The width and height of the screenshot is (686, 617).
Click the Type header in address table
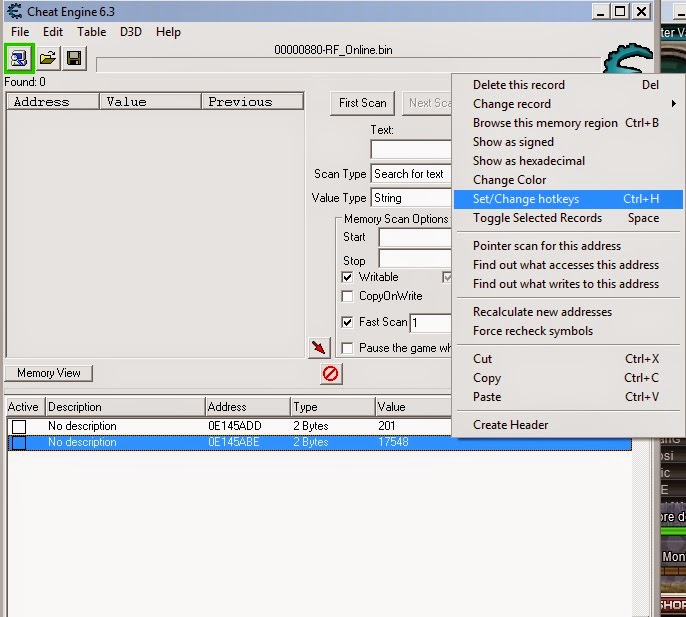[x=333, y=407]
